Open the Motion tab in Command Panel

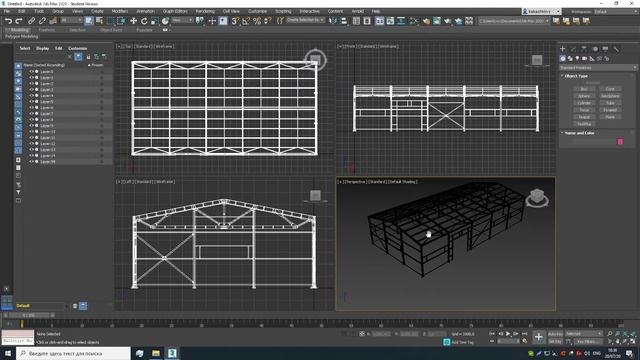(x=595, y=49)
